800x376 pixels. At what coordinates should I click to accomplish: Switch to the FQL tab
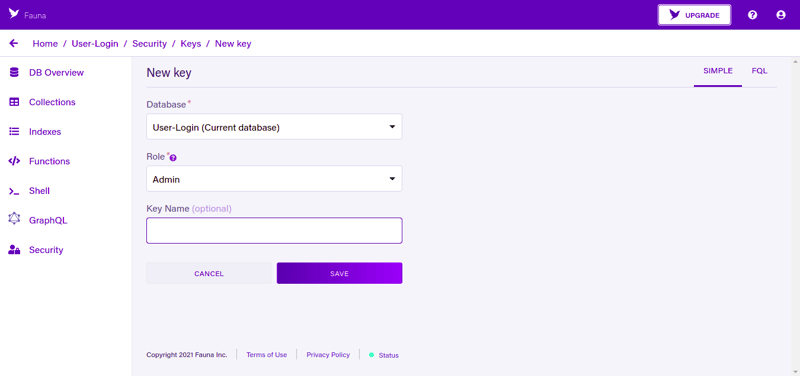(759, 71)
